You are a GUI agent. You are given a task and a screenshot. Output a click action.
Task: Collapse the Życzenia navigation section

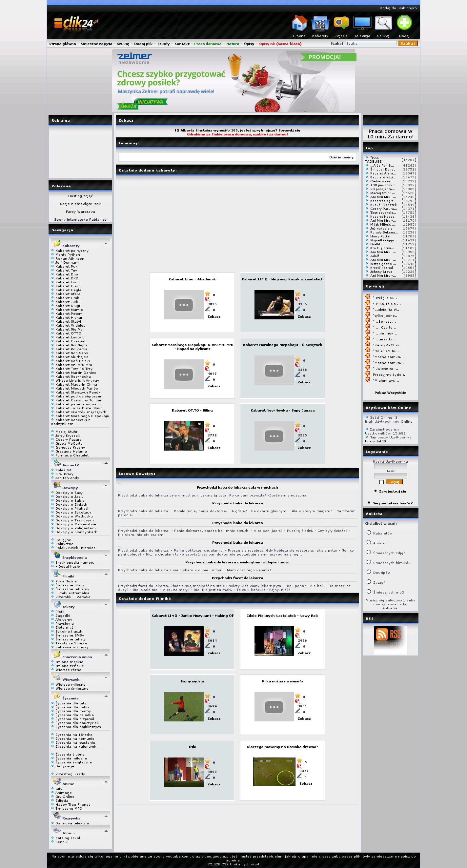[x=106, y=696]
